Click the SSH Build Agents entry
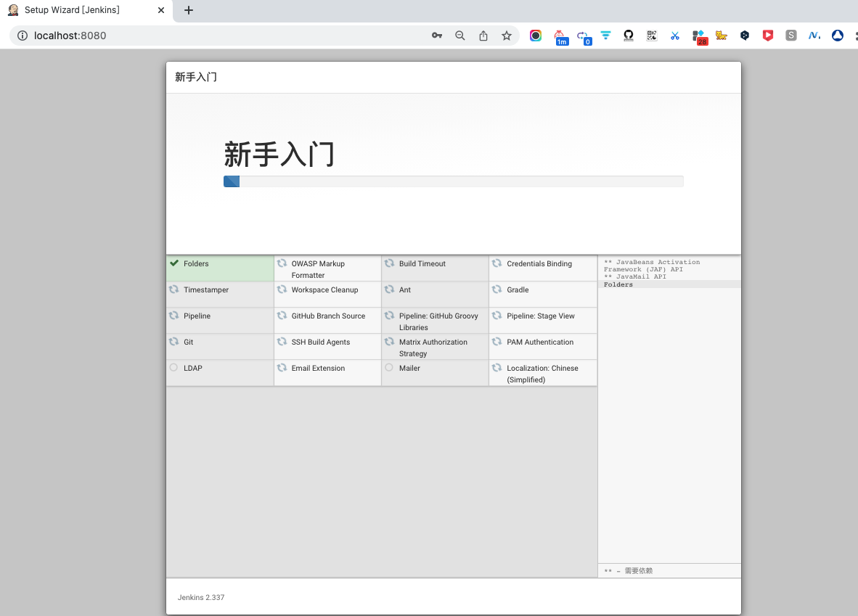 pos(327,346)
